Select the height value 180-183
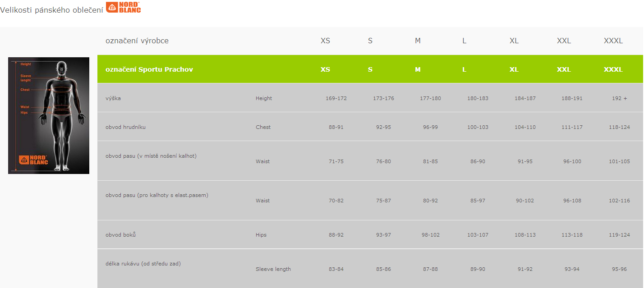This screenshot has height=288, width=644. coord(478,98)
